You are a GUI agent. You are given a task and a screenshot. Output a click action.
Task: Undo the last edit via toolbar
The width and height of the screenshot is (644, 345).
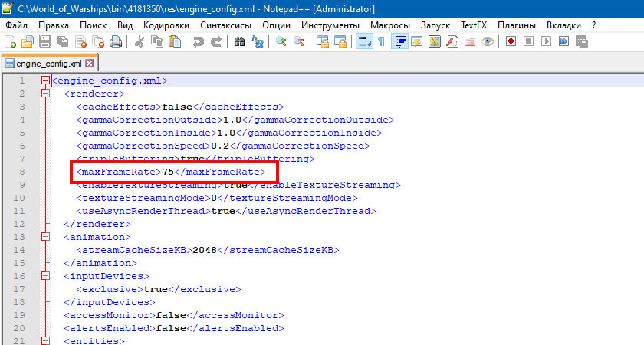pyautogui.click(x=199, y=41)
